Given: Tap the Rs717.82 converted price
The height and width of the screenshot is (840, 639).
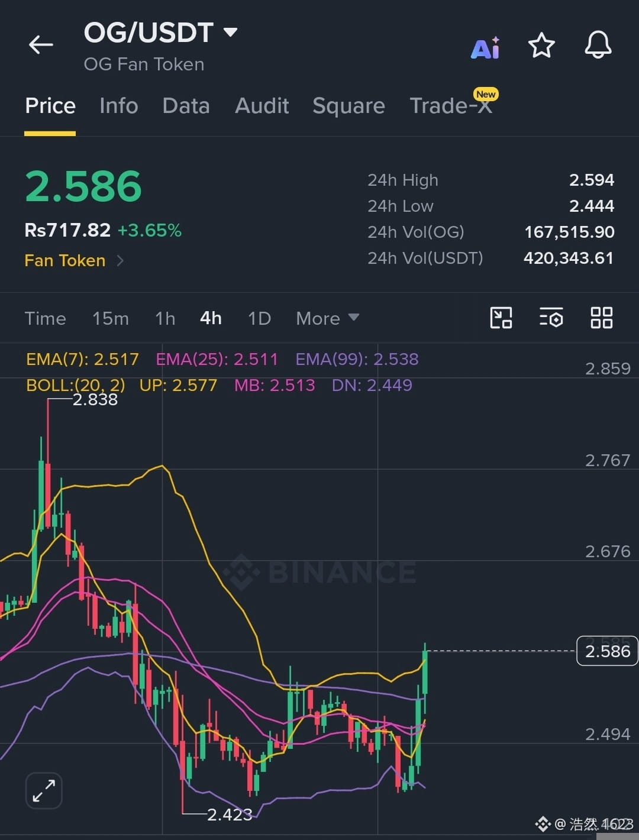Looking at the screenshot, I should click(x=67, y=230).
